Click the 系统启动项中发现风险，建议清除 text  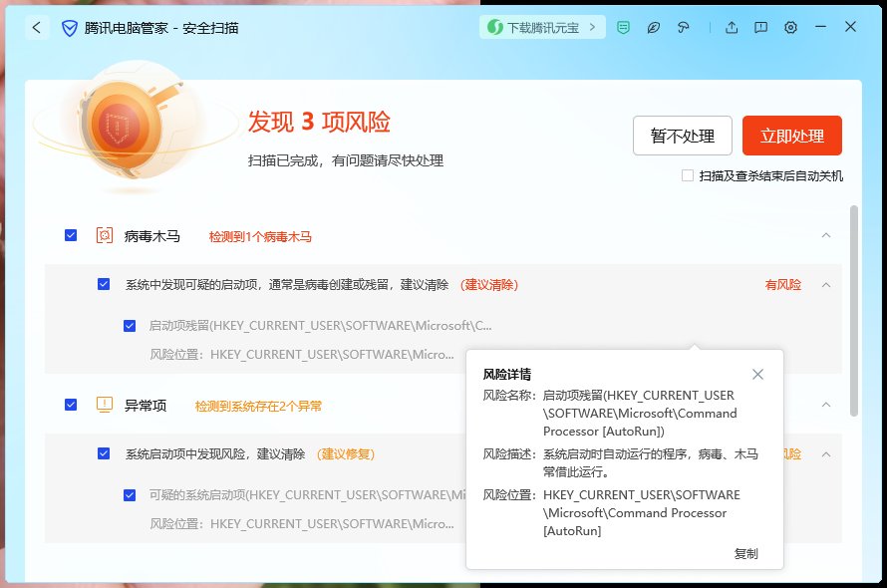point(215,453)
